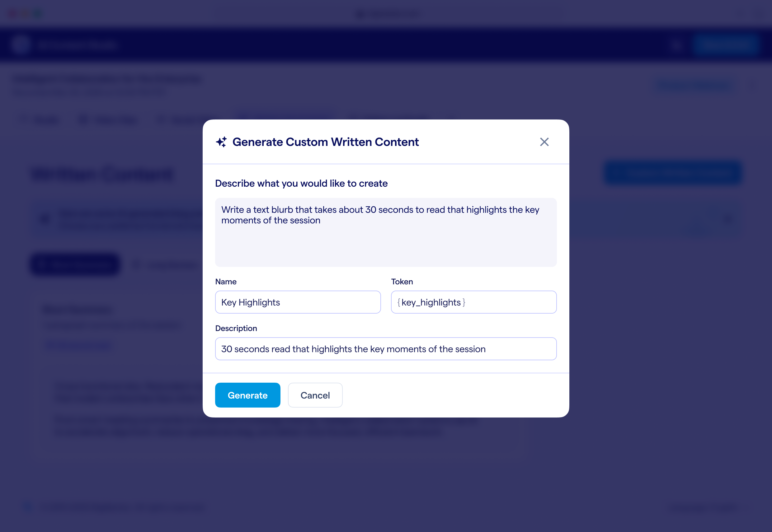
Task: Click the blurred large blue button right of dialog
Action: (673, 173)
